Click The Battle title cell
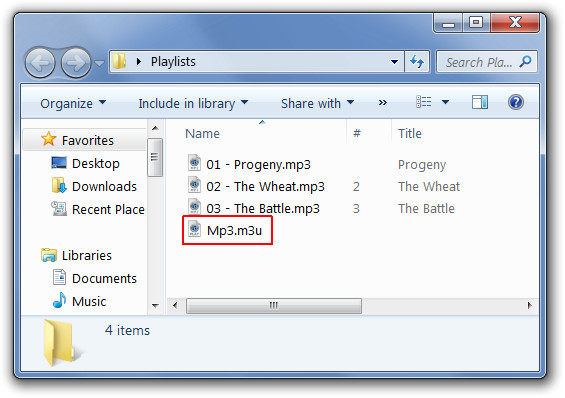Screen dimensions: 565x398 pos(426,209)
